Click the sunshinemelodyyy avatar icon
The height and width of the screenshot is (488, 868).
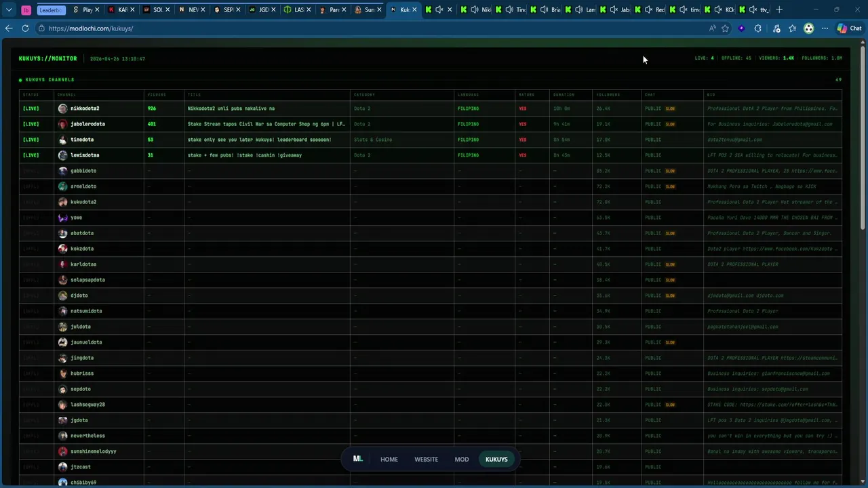coord(63,451)
